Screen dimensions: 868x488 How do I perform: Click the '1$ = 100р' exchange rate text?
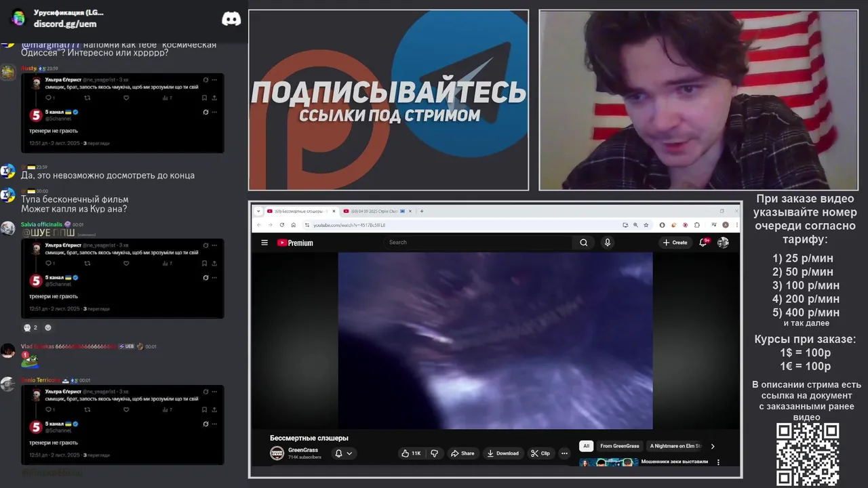pyautogui.click(x=805, y=352)
